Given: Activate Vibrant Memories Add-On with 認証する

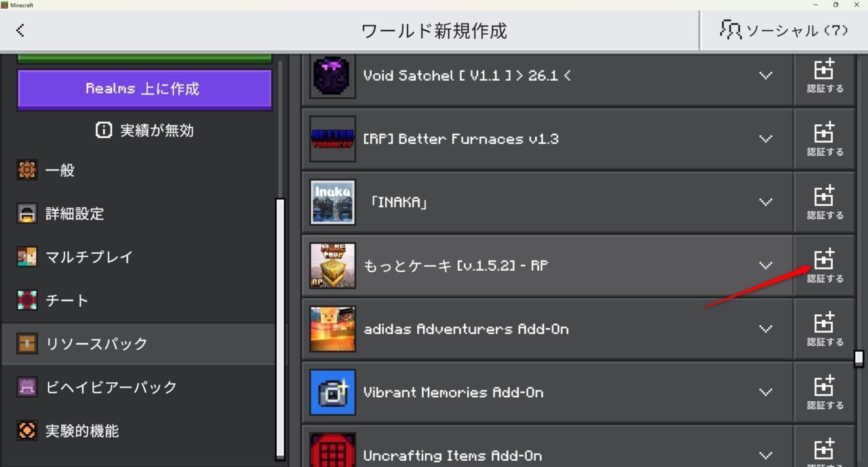Looking at the screenshot, I should tap(825, 392).
